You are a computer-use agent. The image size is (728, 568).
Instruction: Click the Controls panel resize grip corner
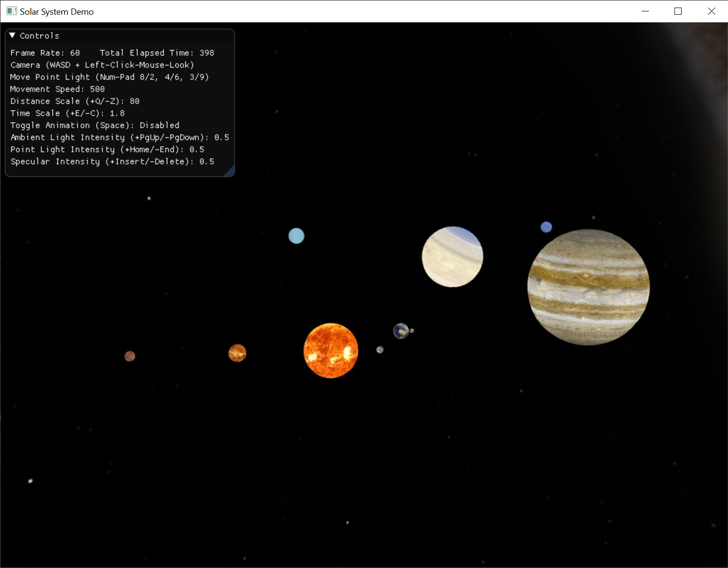tap(229, 171)
